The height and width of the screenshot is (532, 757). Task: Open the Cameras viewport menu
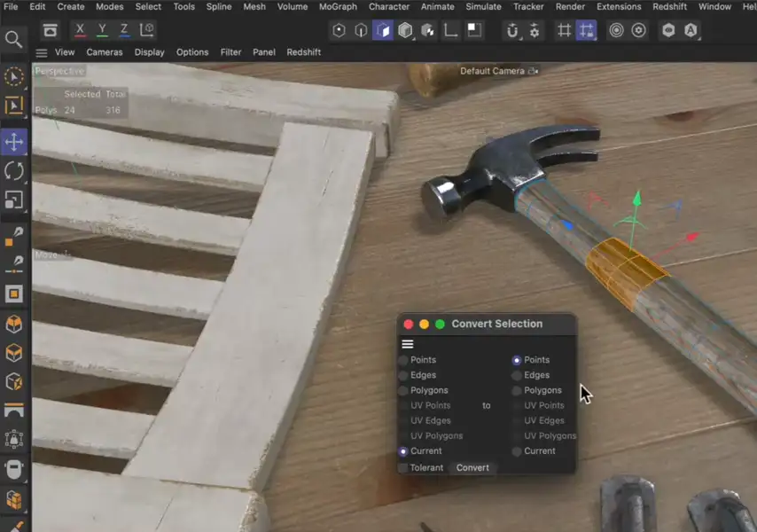pyautogui.click(x=104, y=51)
